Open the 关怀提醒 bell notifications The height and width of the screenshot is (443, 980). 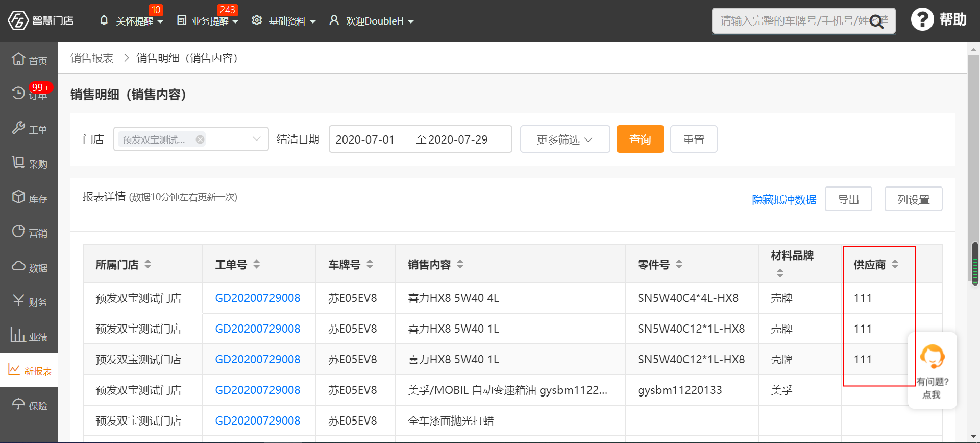coord(104,20)
